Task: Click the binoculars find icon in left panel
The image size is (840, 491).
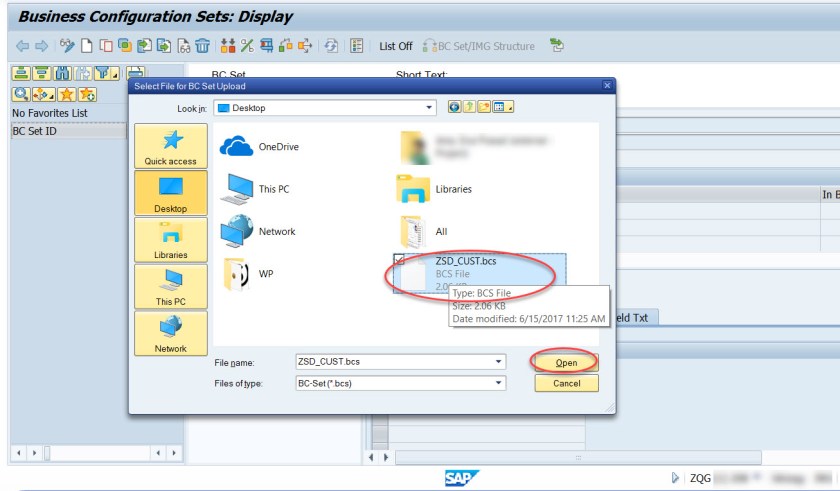Action: (x=63, y=73)
